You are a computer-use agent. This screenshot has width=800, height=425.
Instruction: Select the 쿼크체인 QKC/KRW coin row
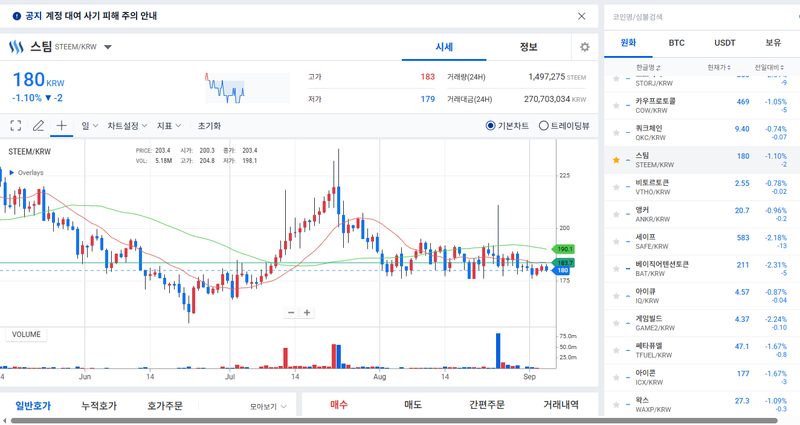[702, 133]
